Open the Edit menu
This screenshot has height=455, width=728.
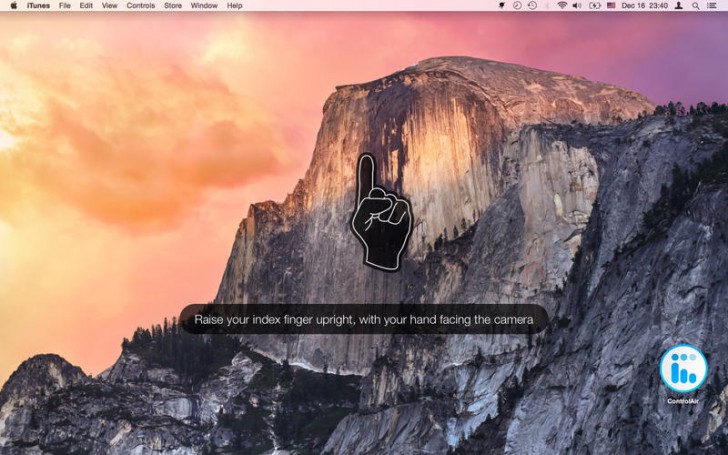point(86,6)
